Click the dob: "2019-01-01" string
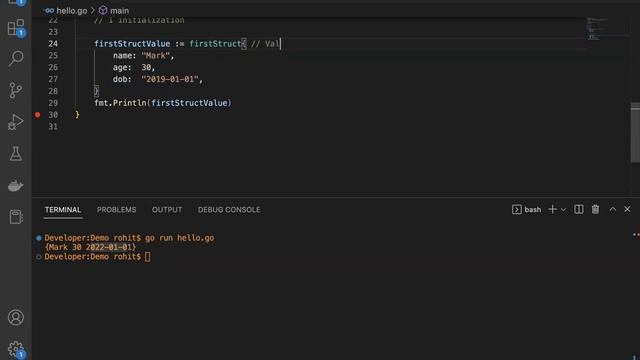Viewport: 640px width, 360px height. tap(170, 79)
